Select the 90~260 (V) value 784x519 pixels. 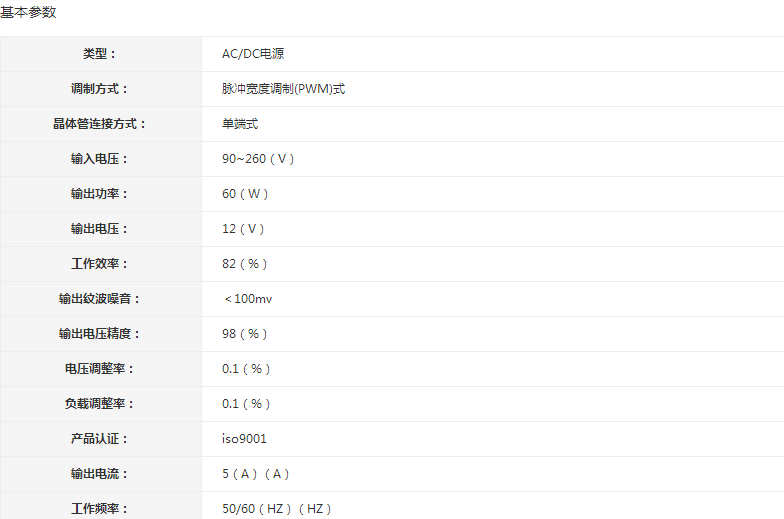(258, 159)
